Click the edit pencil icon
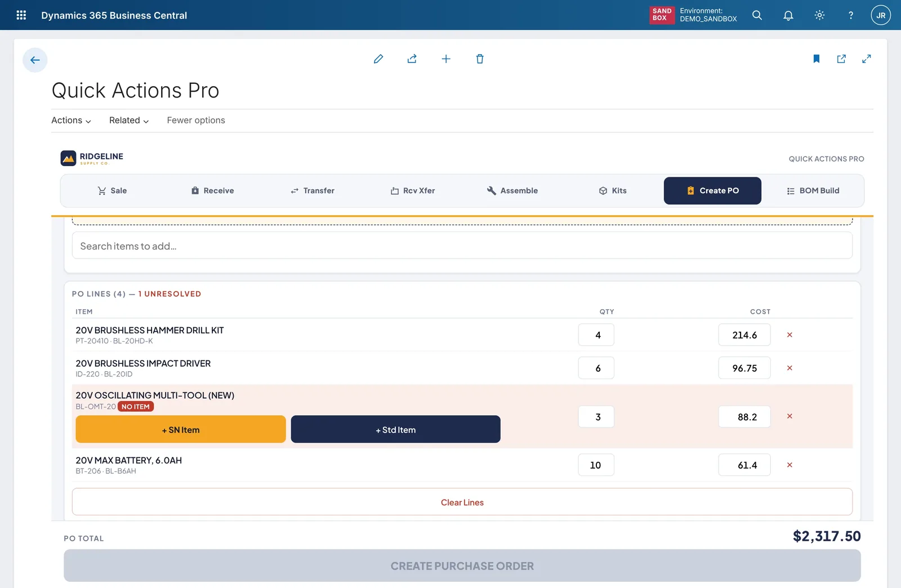The width and height of the screenshot is (901, 588). coord(378,59)
